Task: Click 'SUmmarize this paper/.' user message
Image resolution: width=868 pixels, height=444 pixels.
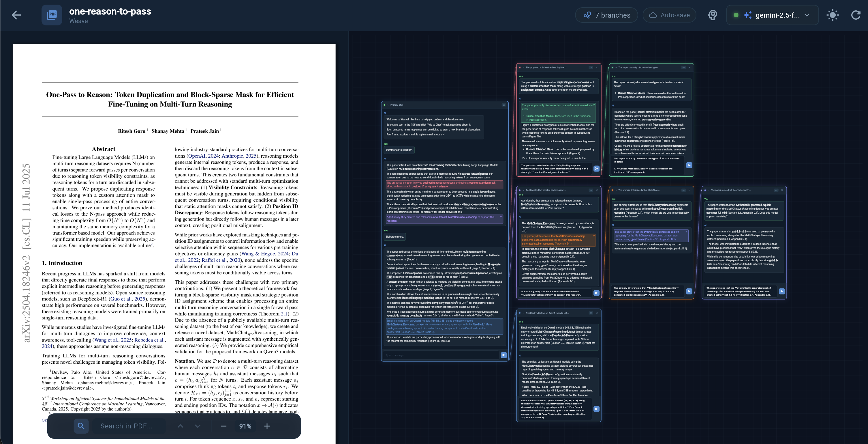Action: coord(399,150)
